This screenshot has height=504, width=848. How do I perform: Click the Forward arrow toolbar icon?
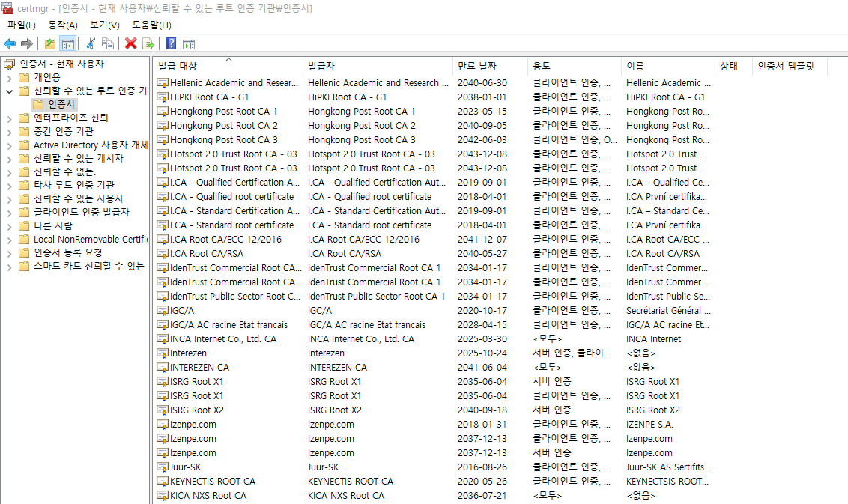pos(26,43)
